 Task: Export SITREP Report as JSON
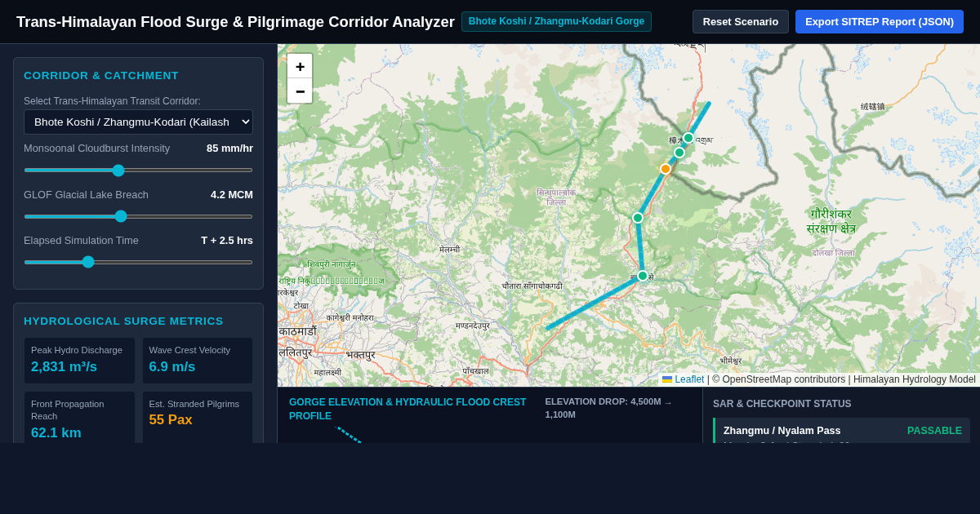(x=880, y=21)
